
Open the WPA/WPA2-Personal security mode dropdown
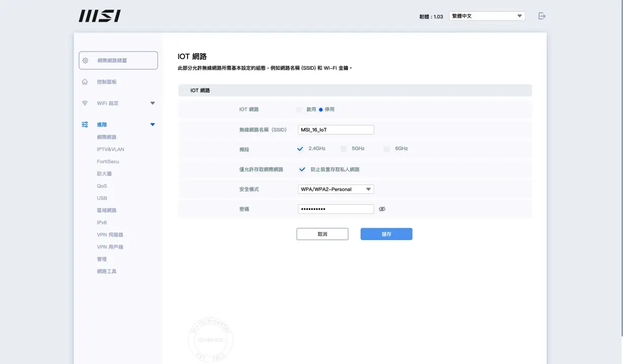(x=336, y=189)
